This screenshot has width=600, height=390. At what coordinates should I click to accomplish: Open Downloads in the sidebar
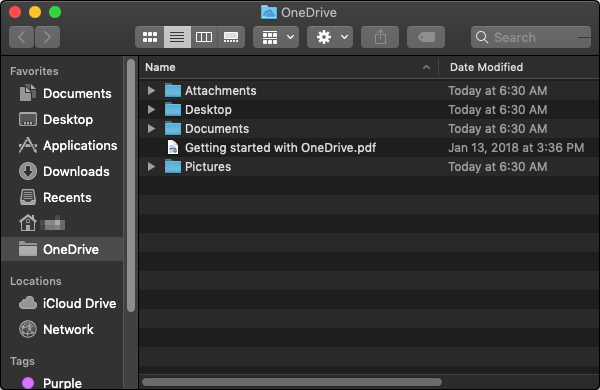[62, 171]
